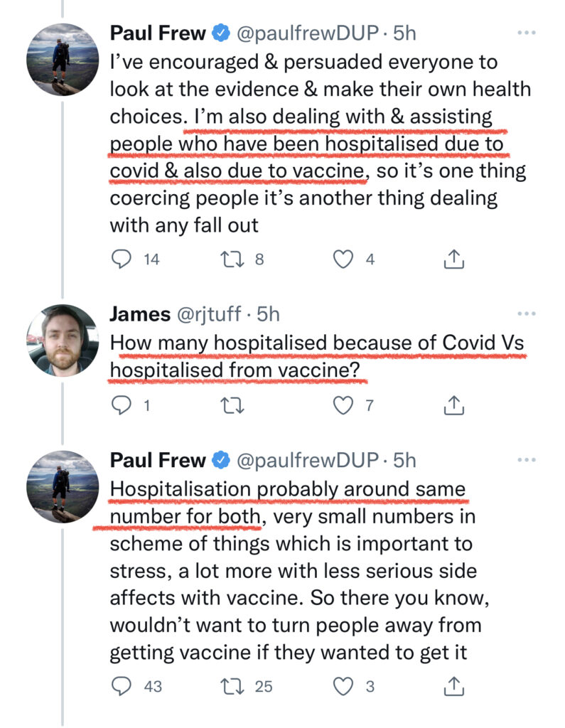Share Paul Frew's first tweet

click(453, 259)
